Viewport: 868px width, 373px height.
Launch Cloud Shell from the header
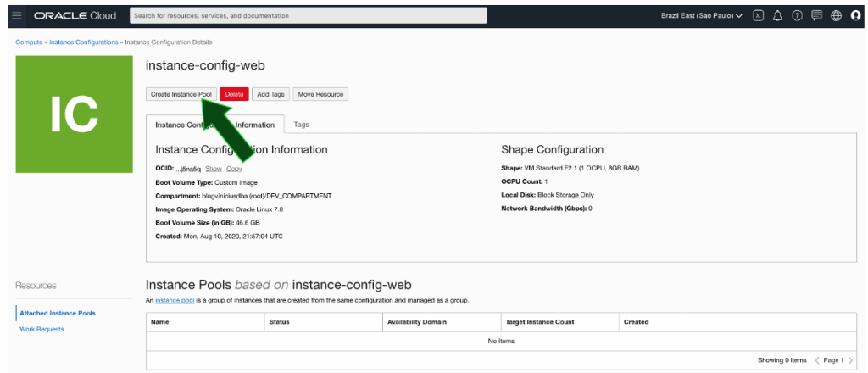pos(759,15)
